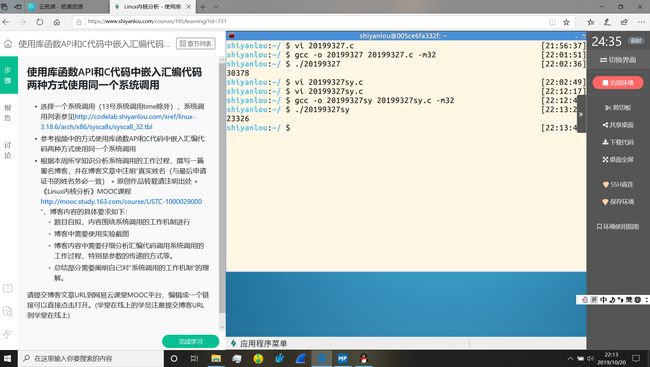The width and height of the screenshot is (650, 367).
Task: Open the Windows Start menu
Action: (x=8, y=358)
